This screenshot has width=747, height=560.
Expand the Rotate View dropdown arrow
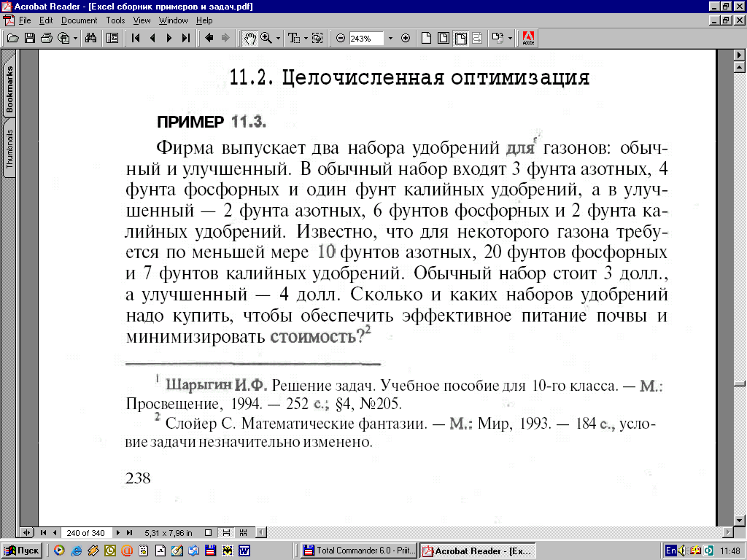[510, 38]
